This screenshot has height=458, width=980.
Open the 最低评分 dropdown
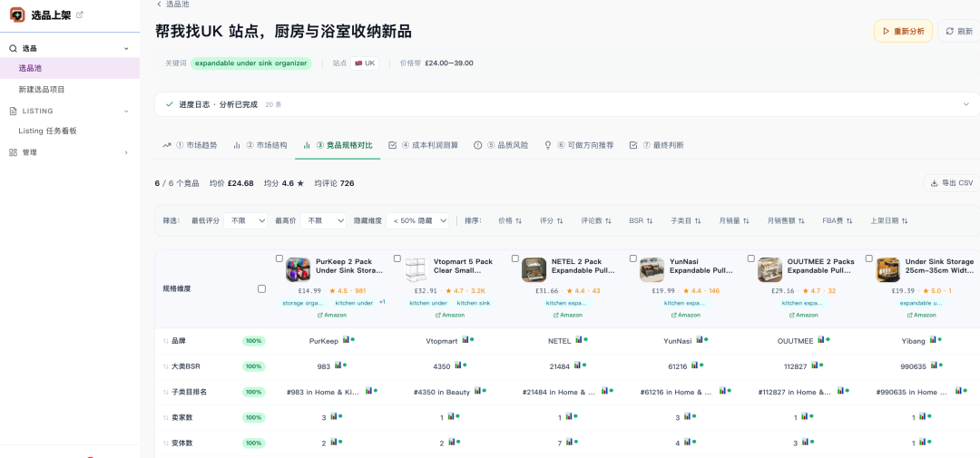click(x=246, y=220)
